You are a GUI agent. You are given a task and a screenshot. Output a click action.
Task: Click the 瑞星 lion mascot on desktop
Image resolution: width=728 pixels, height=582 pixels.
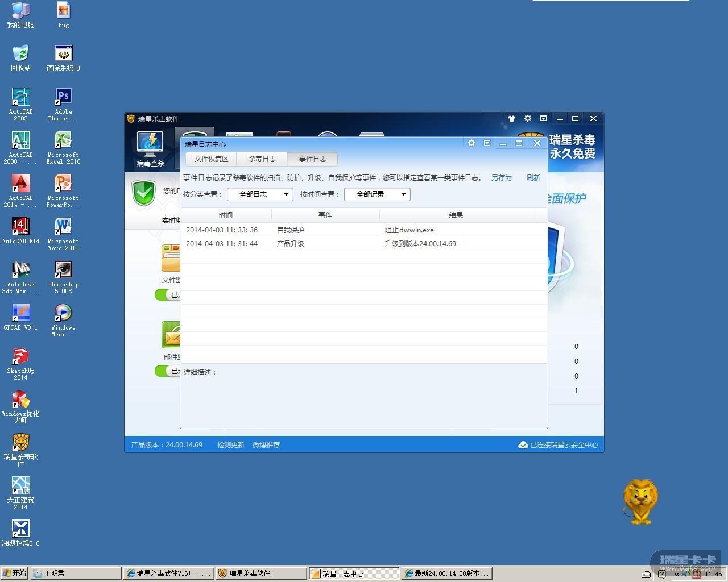[x=640, y=502]
